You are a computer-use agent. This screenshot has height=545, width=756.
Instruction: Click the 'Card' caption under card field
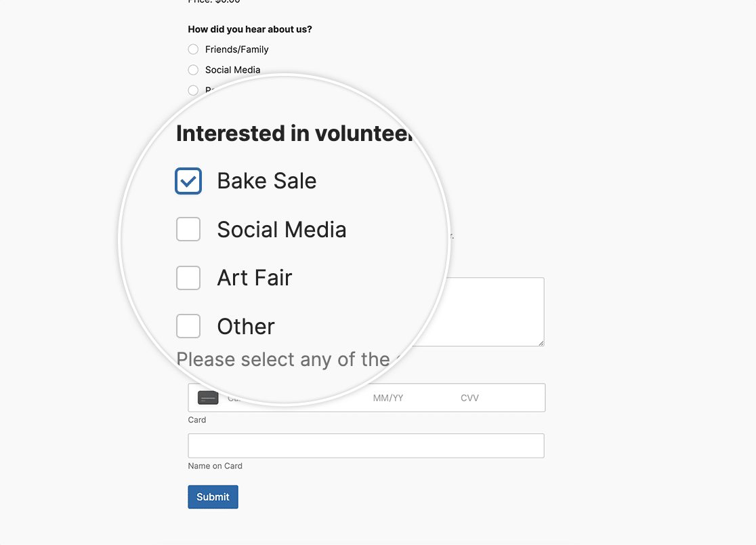pos(197,420)
